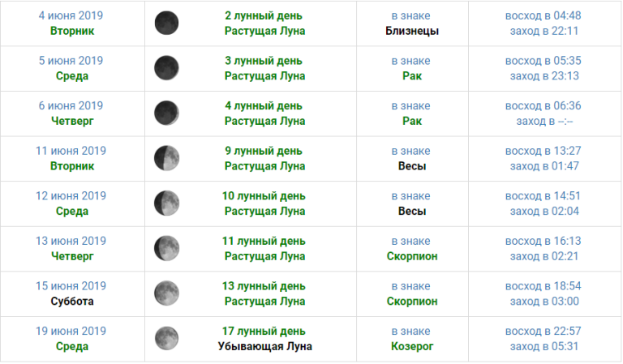Select the moon icon beside 10 лунный день
This screenshot has height=364, width=623.
point(166,203)
